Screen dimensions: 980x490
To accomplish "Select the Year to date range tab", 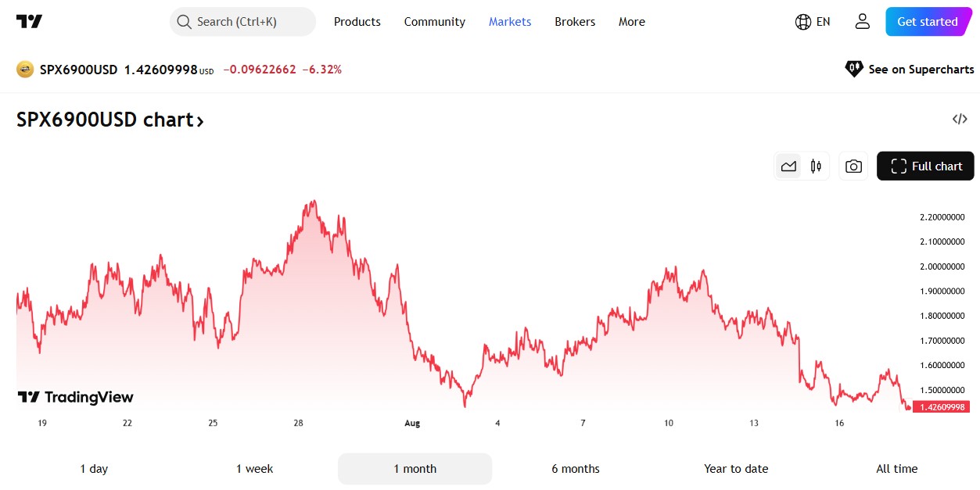I will (x=736, y=469).
